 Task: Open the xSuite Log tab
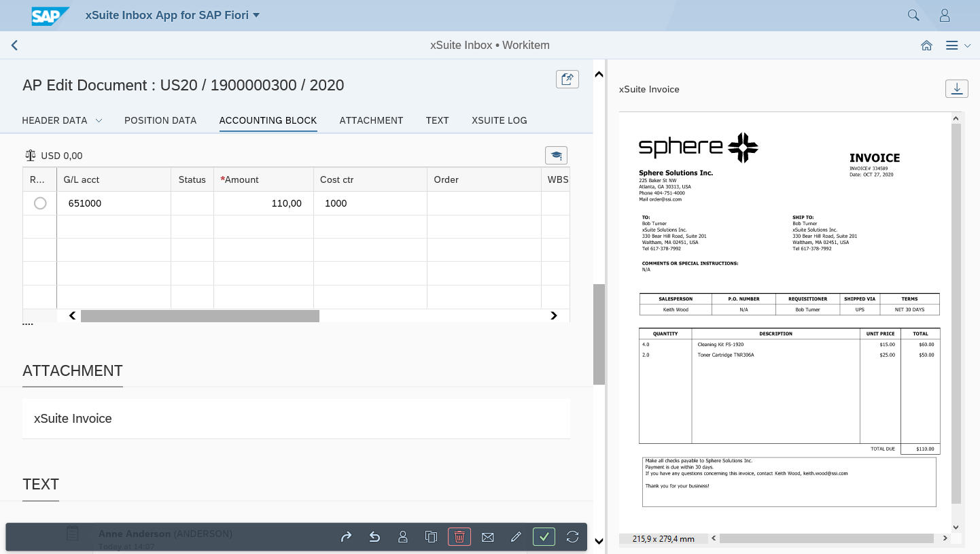click(499, 120)
